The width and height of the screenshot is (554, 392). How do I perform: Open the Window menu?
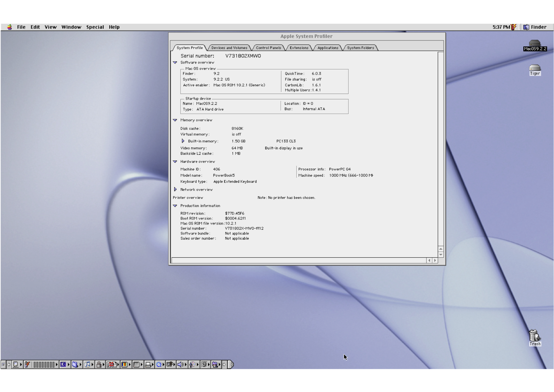coord(71,27)
